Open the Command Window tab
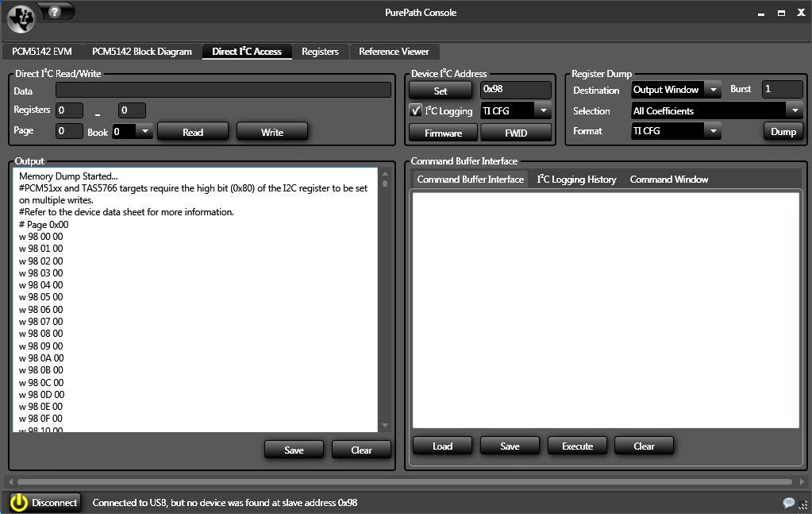 pos(669,180)
